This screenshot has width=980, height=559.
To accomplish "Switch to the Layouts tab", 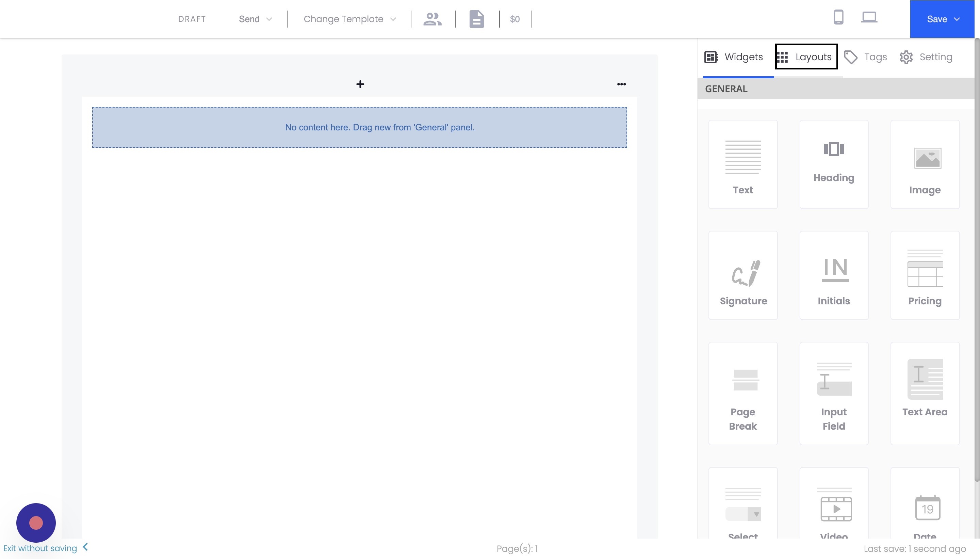I will pyautogui.click(x=806, y=57).
